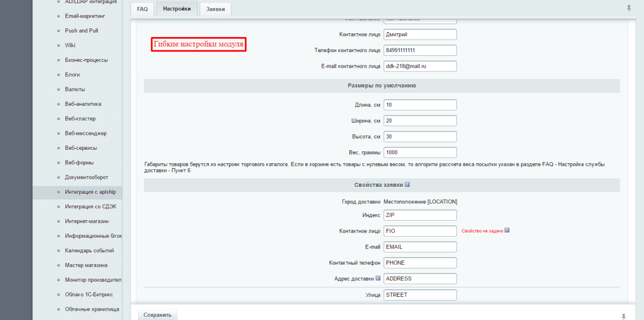Open Веб-аналитика sidebar item
Image resolution: width=644 pixels, height=320 pixels.
(x=83, y=104)
